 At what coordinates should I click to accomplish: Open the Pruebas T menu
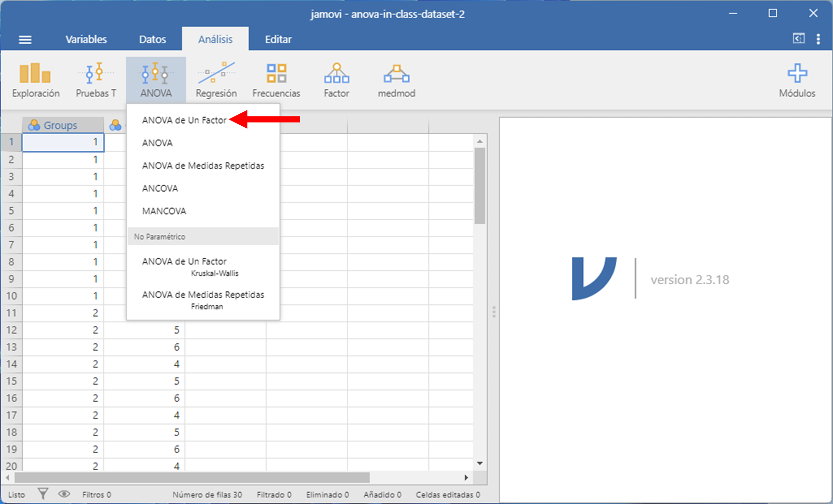(96, 79)
